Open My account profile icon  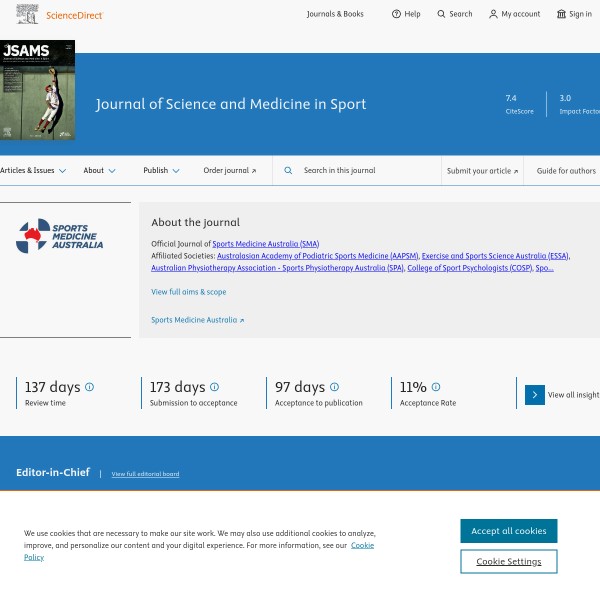pyautogui.click(x=493, y=14)
